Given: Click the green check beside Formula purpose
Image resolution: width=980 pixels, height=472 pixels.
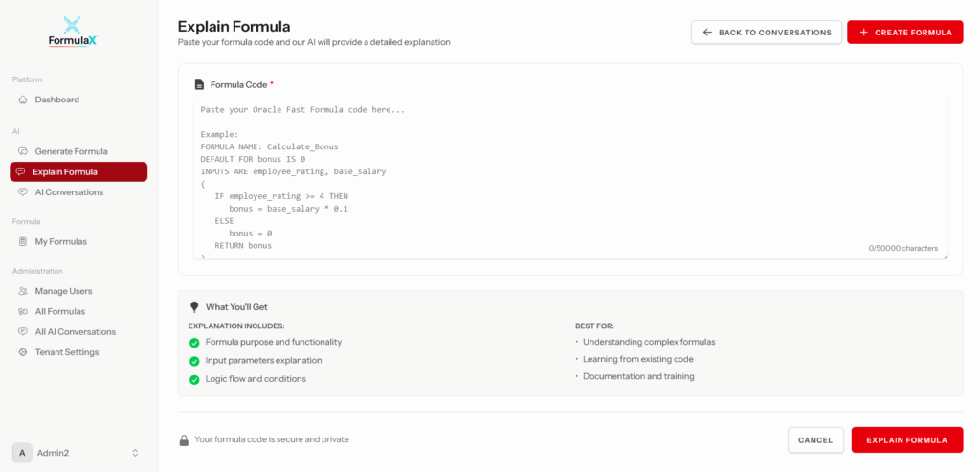Looking at the screenshot, I should click(194, 342).
